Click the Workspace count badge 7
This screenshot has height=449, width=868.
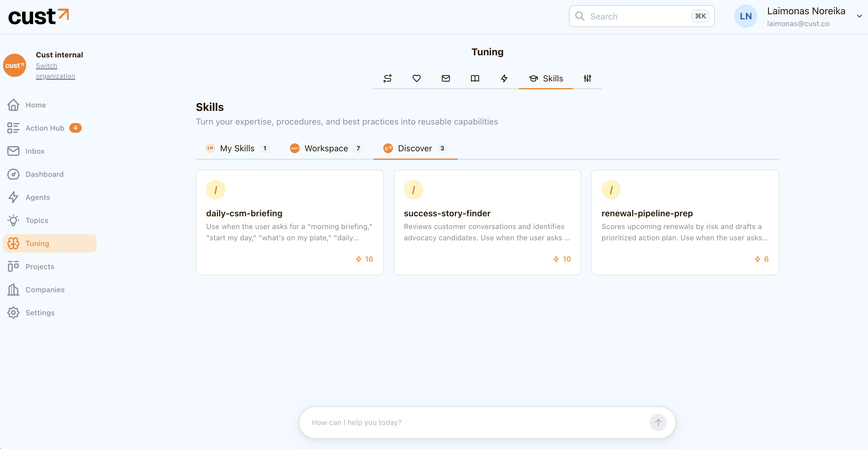click(x=358, y=148)
